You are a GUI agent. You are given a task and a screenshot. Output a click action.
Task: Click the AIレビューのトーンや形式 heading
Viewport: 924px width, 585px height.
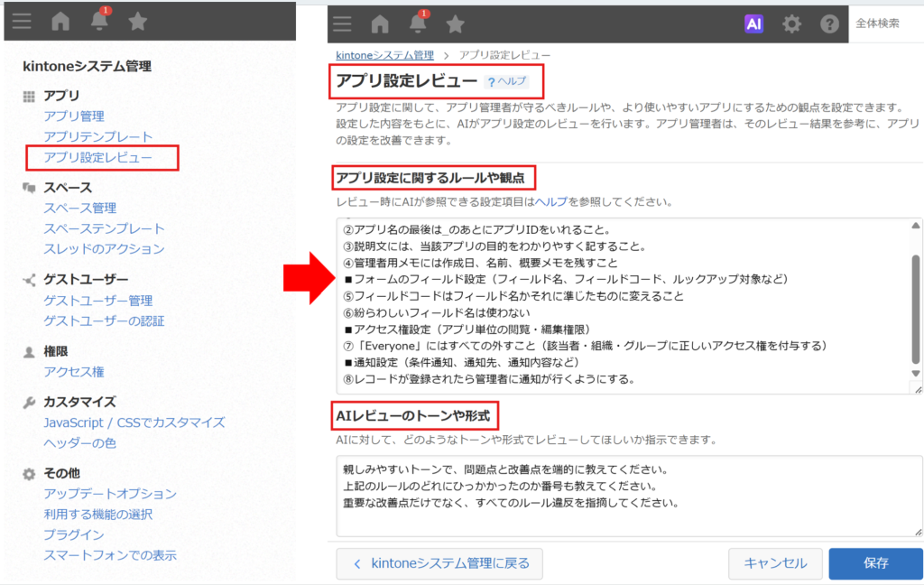point(412,416)
